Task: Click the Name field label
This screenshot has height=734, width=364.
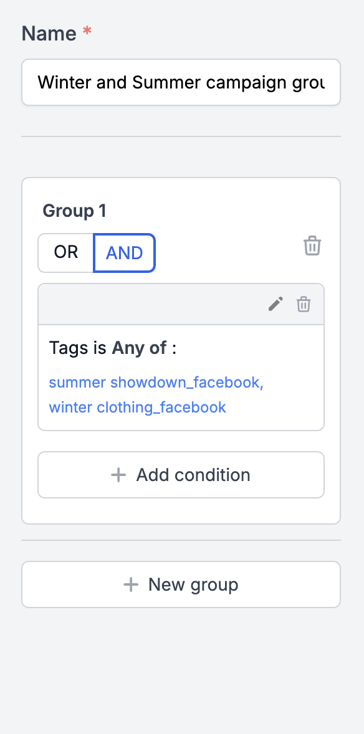Action: (49, 34)
